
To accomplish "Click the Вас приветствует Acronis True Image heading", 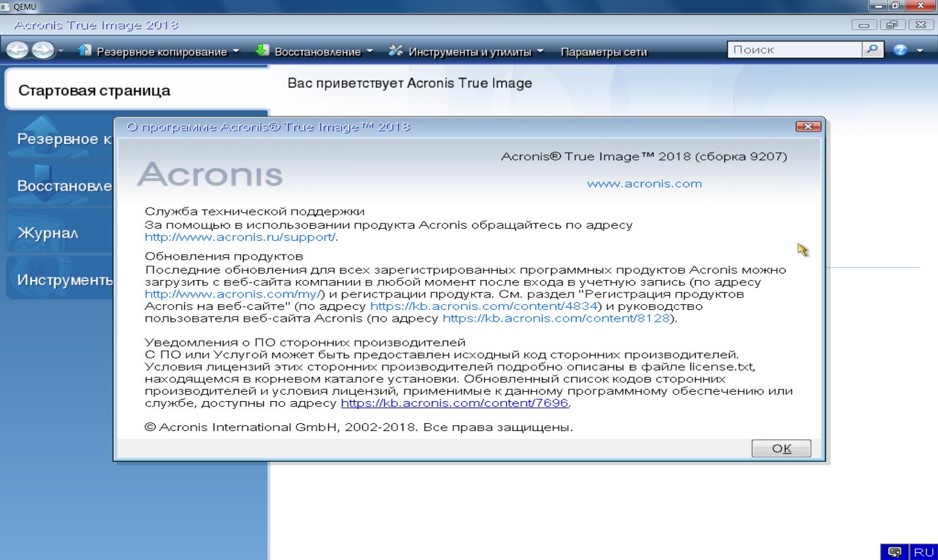I will tap(410, 83).
